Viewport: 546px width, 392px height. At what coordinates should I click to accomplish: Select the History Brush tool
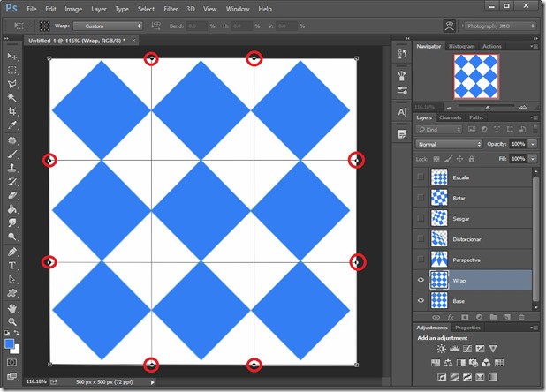point(12,182)
